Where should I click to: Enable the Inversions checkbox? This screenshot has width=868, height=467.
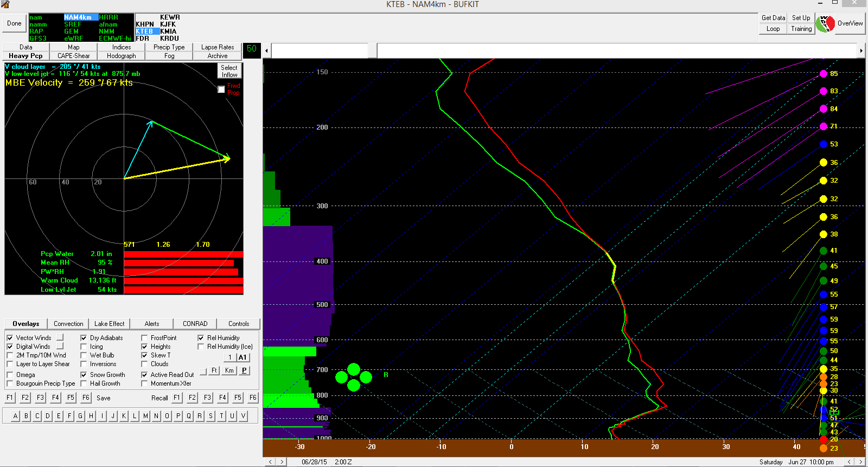[x=84, y=364]
